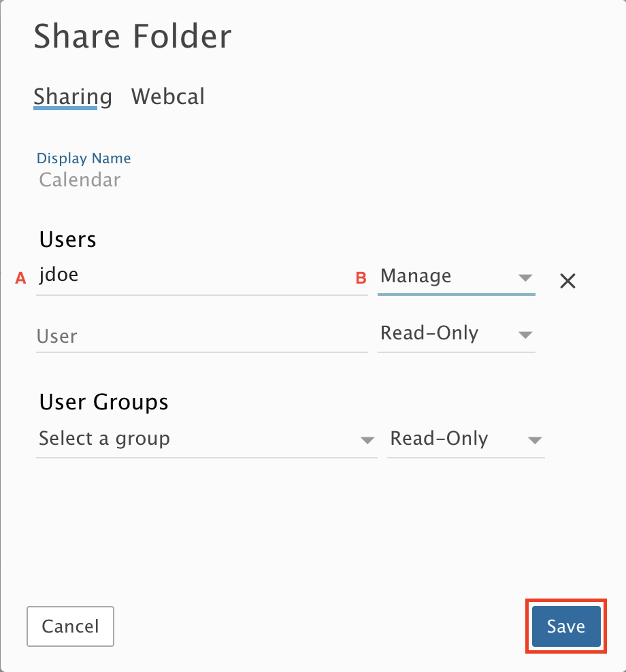
Task: Click the Display Name label
Action: pos(84,158)
